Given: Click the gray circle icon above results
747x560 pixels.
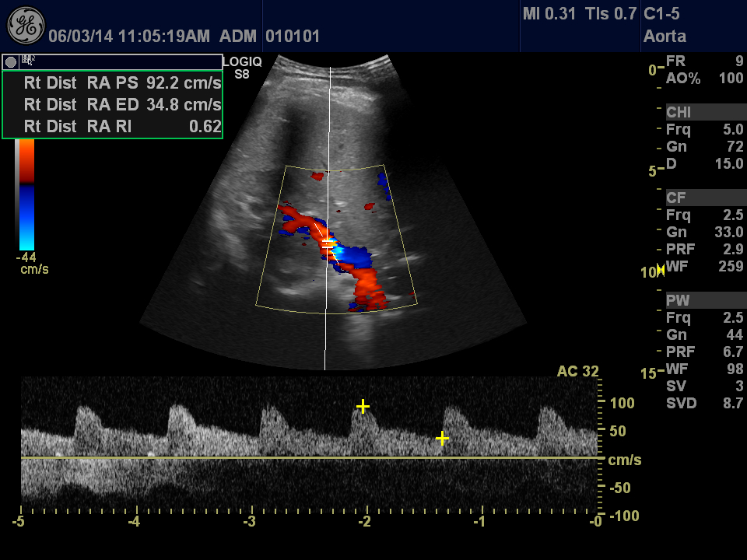Looking at the screenshot, I should [x=11, y=61].
